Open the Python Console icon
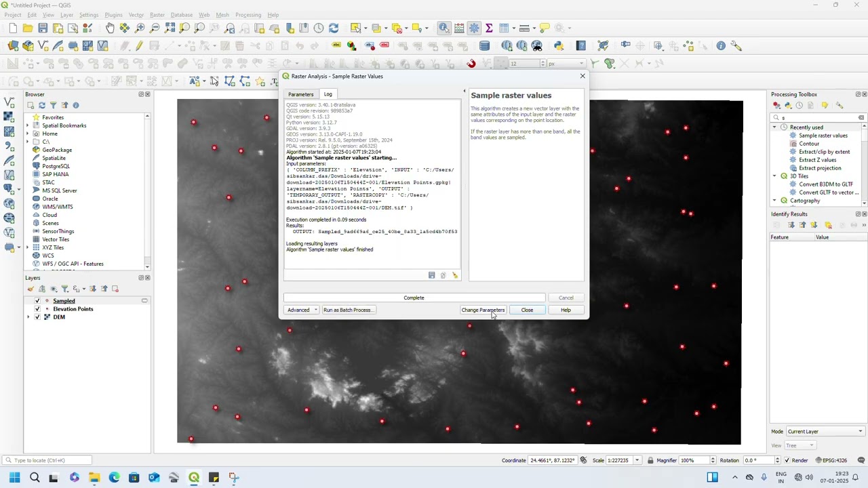The height and width of the screenshot is (488, 868). pos(559,45)
